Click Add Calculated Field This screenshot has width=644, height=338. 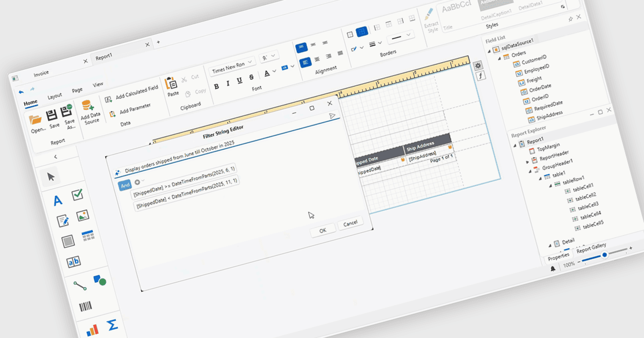132,93
